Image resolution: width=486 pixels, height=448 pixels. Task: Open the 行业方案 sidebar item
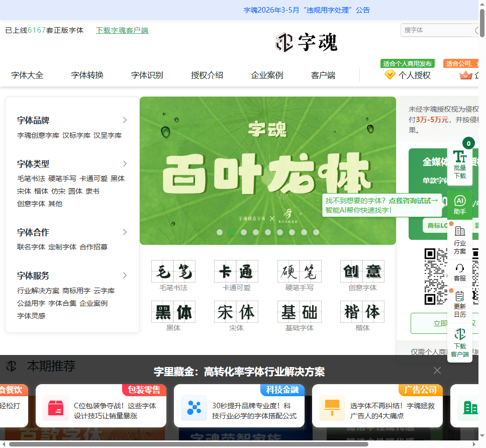coord(460,240)
